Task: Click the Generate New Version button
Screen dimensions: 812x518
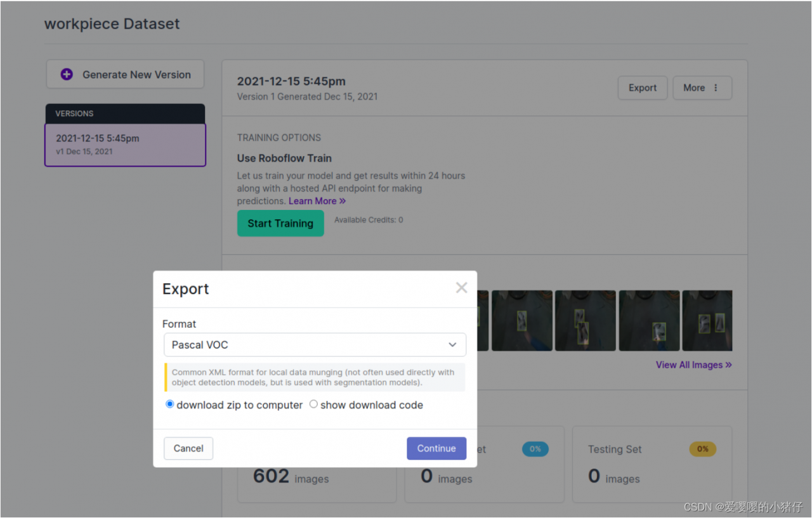Action: click(125, 74)
